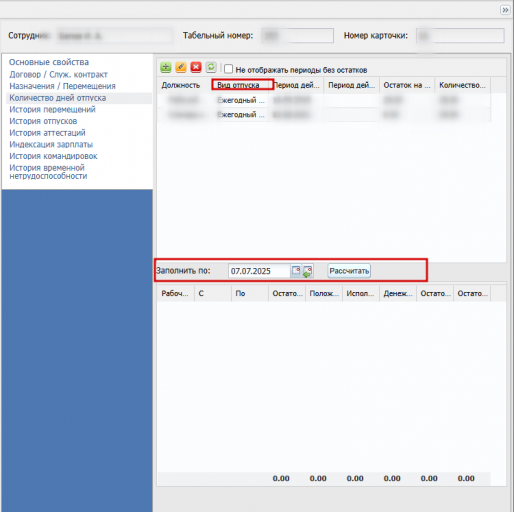This screenshot has width=514, height=512.
Task: Click the Номер карточки field
Action: [x=460, y=36]
